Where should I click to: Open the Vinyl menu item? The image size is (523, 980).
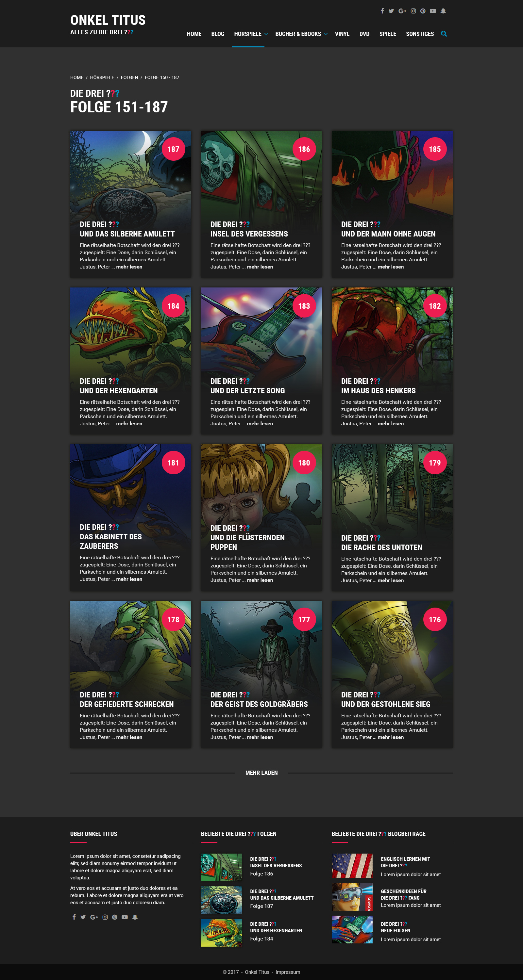(x=342, y=34)
